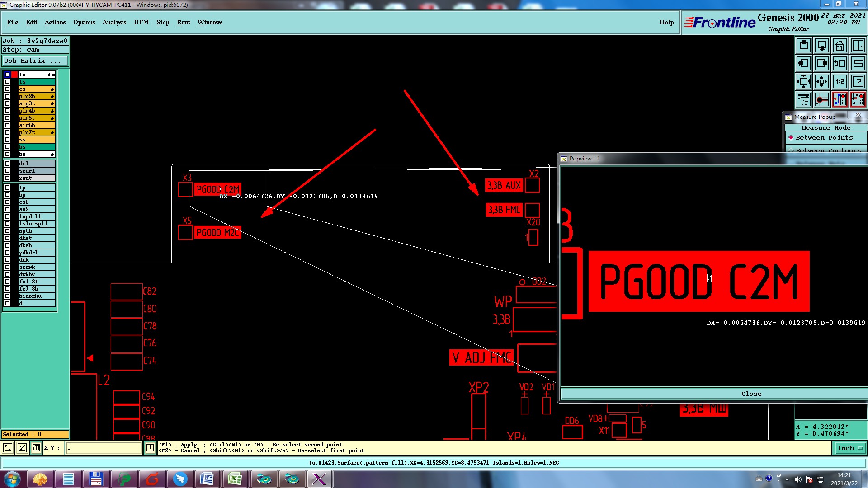Open the Job Matrix panel
Screen dimensions: 868x488
pyautogui.click(x=35, y=61)
